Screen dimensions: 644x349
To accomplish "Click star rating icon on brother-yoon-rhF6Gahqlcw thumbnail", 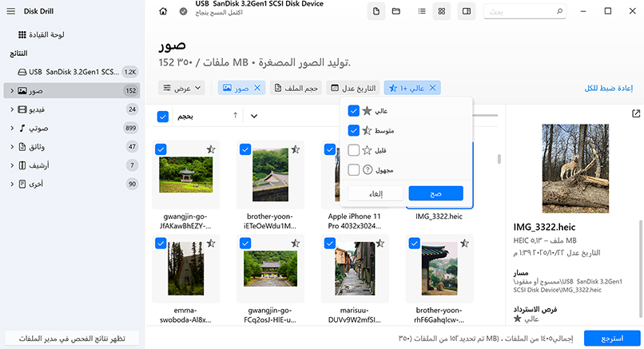I will point(464,244).
